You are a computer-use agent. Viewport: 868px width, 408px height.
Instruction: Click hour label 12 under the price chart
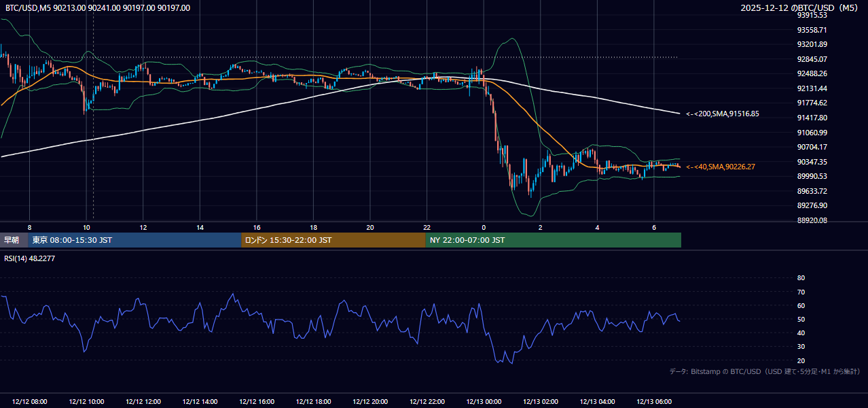[143, 227]
